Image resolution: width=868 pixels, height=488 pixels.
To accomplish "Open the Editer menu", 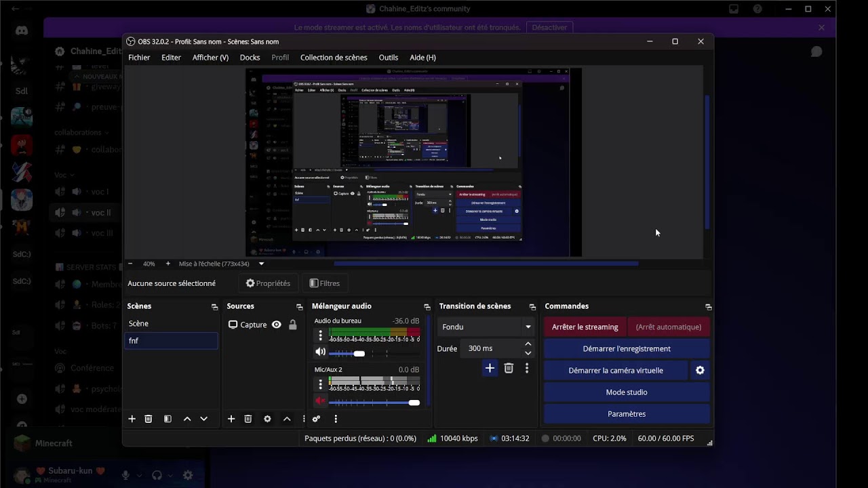I will [x=171, y=58].
